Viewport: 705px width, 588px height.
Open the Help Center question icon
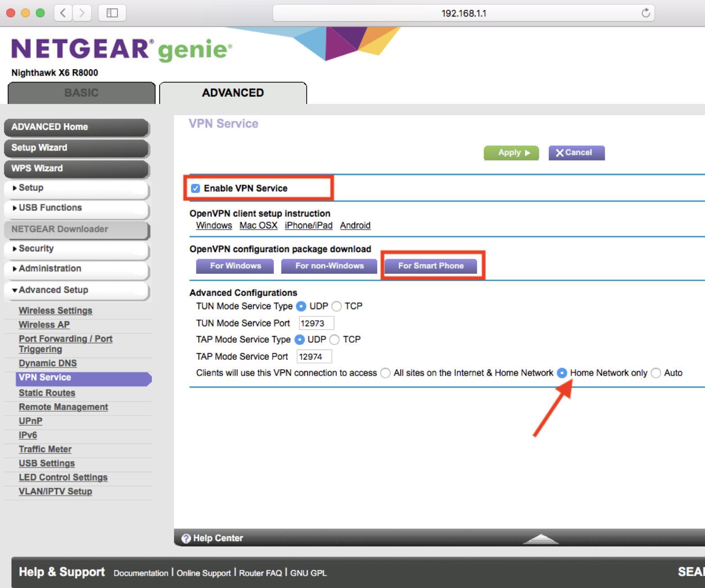186,539
